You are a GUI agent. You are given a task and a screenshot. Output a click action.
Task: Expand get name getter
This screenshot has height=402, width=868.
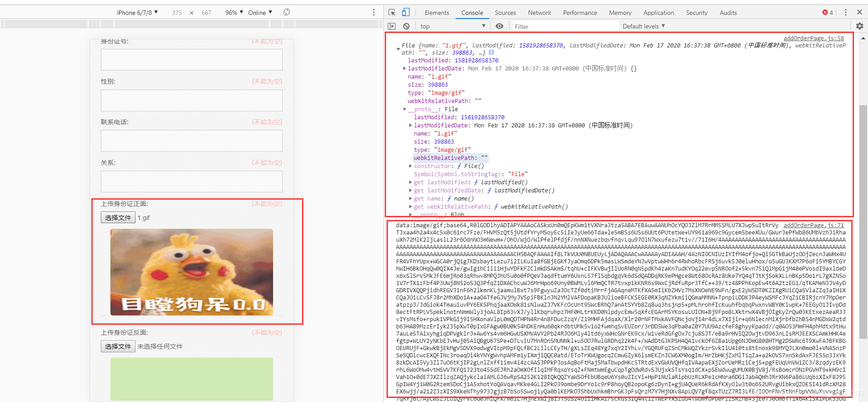(410, 199)
